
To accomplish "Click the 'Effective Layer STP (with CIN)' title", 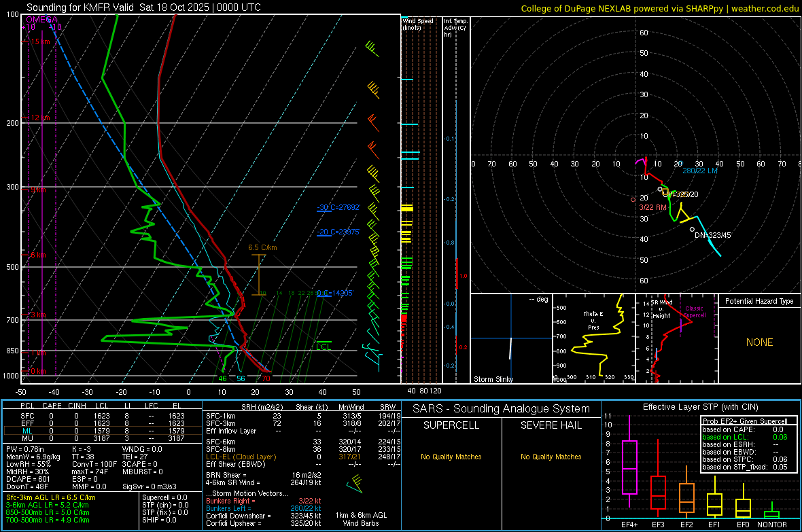I will point(700,407).
